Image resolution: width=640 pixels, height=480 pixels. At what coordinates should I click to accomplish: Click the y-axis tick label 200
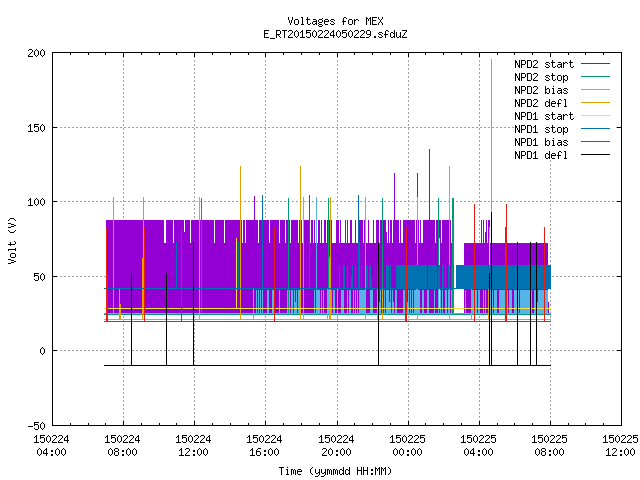(x=36, y=53)
